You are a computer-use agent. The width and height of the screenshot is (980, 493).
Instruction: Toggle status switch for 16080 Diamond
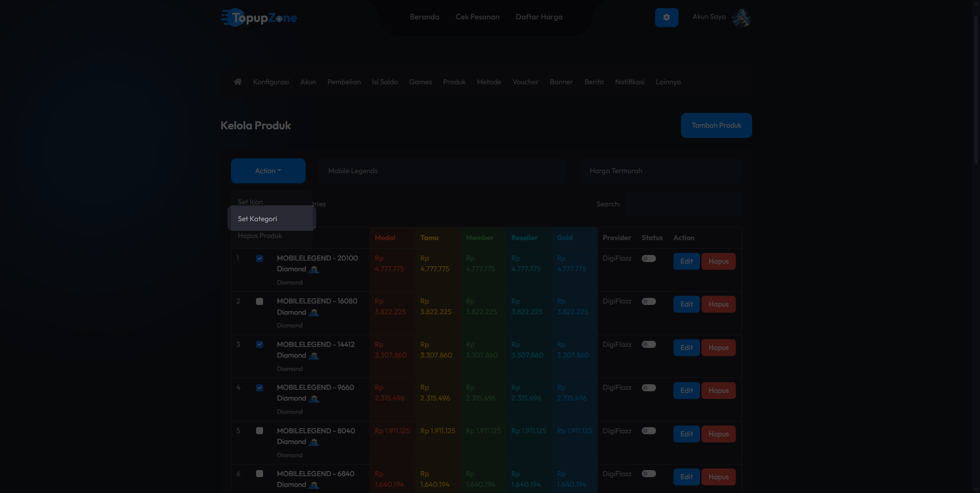point(649,301)
